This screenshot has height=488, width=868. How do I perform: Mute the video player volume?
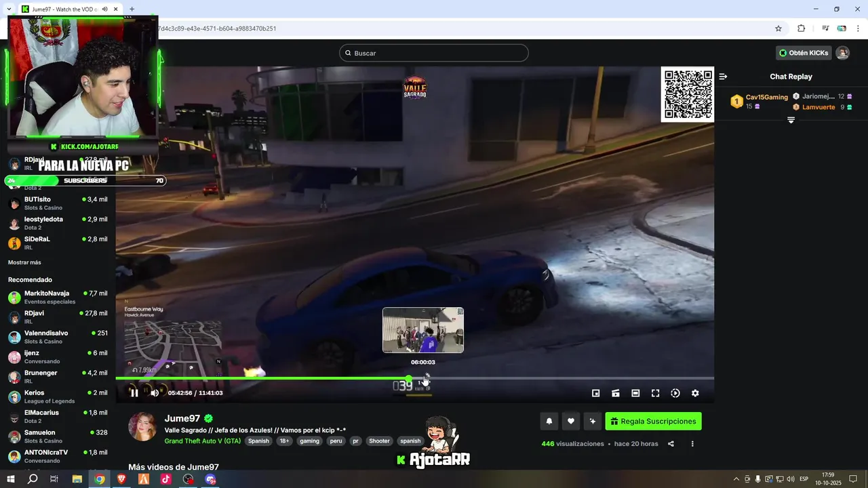155,393
